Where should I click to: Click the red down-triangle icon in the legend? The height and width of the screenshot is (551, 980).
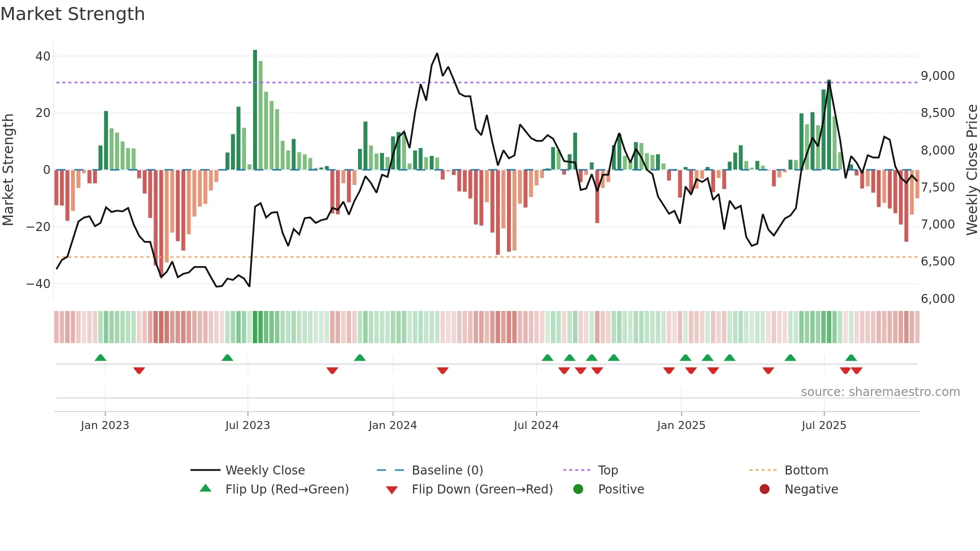392,490
